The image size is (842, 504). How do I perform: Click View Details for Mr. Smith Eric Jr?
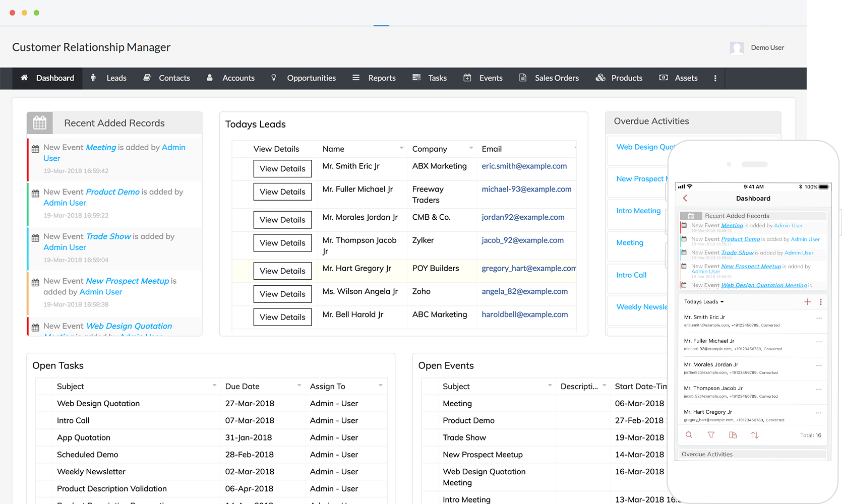pyautogui.click(x=282, y=168)
